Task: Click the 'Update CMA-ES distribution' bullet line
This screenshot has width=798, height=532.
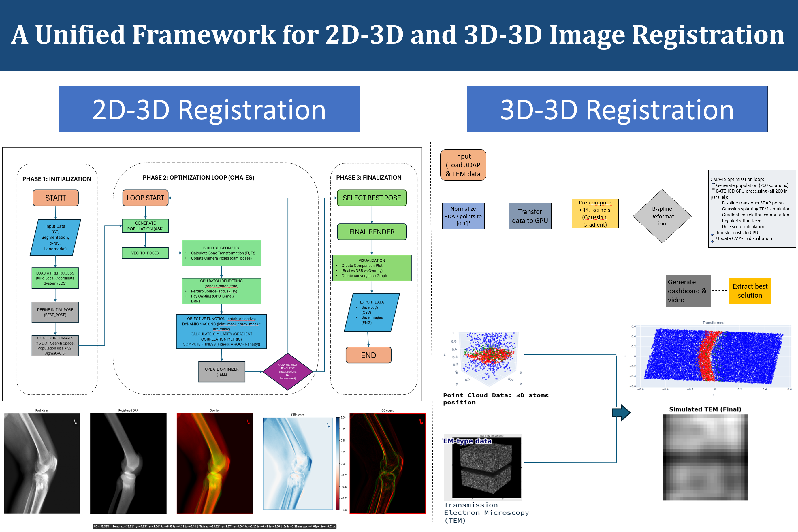Action: [744, 238]
